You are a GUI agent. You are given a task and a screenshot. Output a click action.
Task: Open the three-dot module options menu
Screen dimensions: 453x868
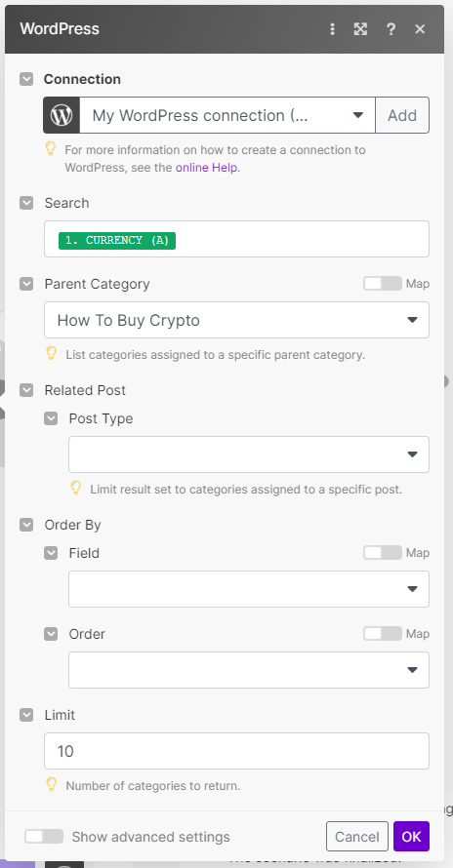tap(332, 29)
